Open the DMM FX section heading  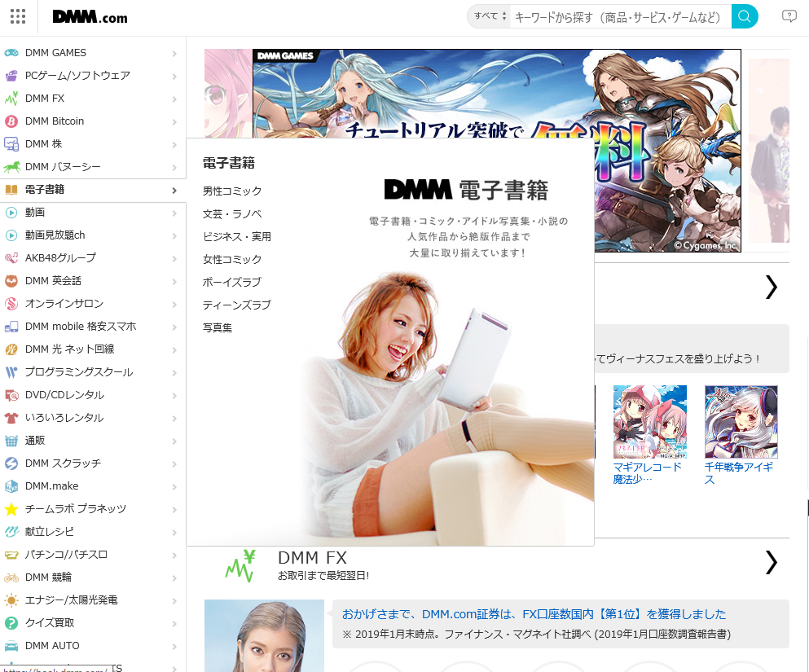point(312,557)
